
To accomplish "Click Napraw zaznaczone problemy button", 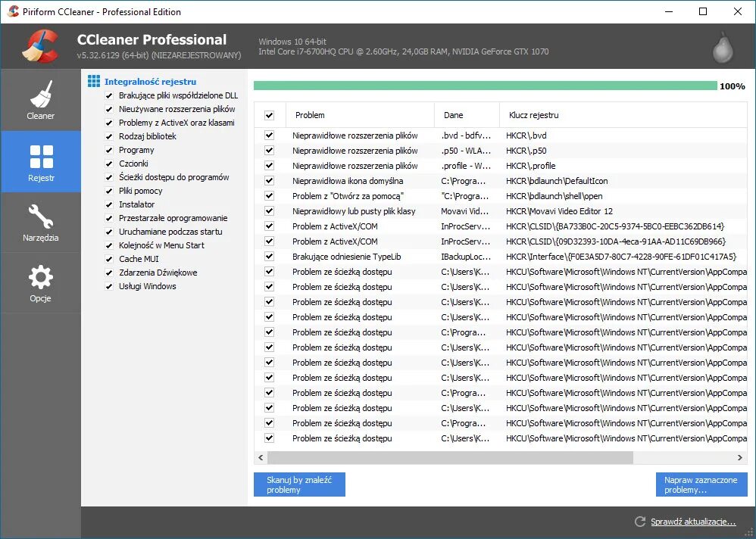I will point(701,484).
